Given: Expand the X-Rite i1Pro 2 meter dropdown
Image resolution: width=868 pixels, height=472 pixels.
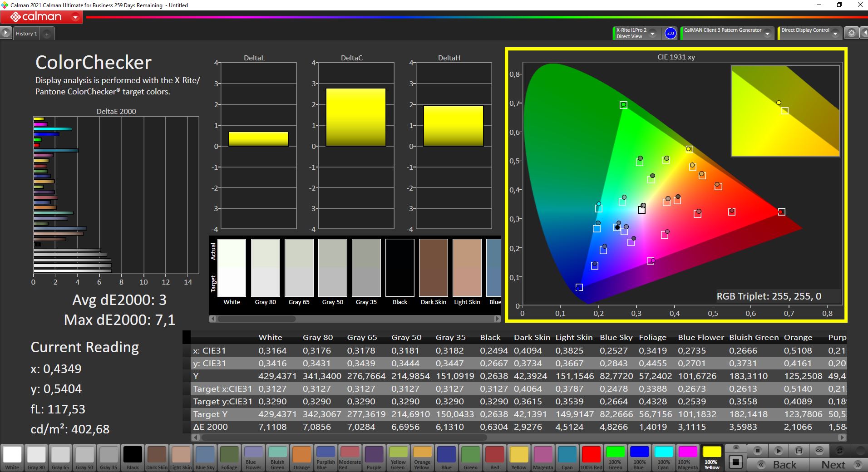Looking at the screenshot, I should pyautogui.click(x=653, y=33).
